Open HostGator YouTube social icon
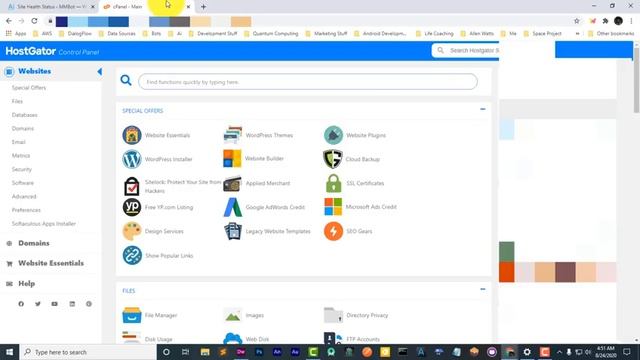Image resolution: width=640 pixels, height=360 pixels. [54, 304]
